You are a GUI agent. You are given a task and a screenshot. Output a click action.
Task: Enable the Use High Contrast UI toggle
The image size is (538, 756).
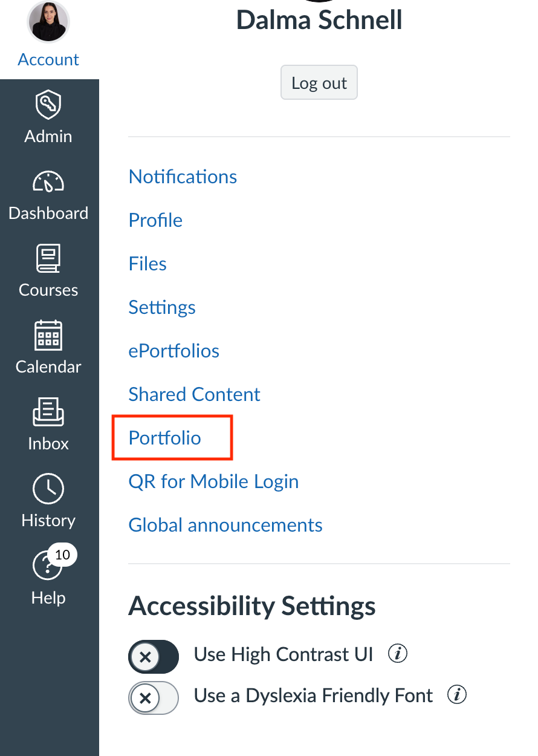click(154, 657)
